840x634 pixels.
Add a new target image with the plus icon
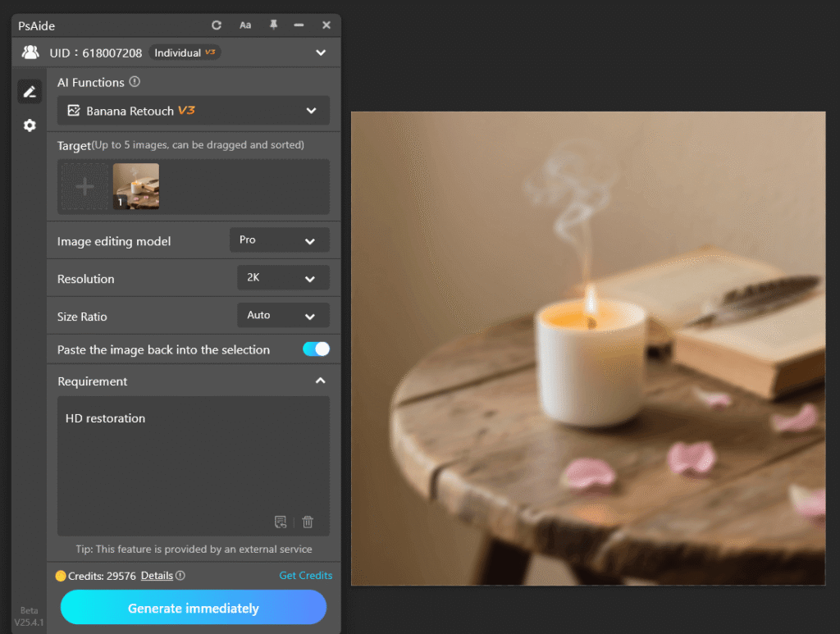pos(84,186)
